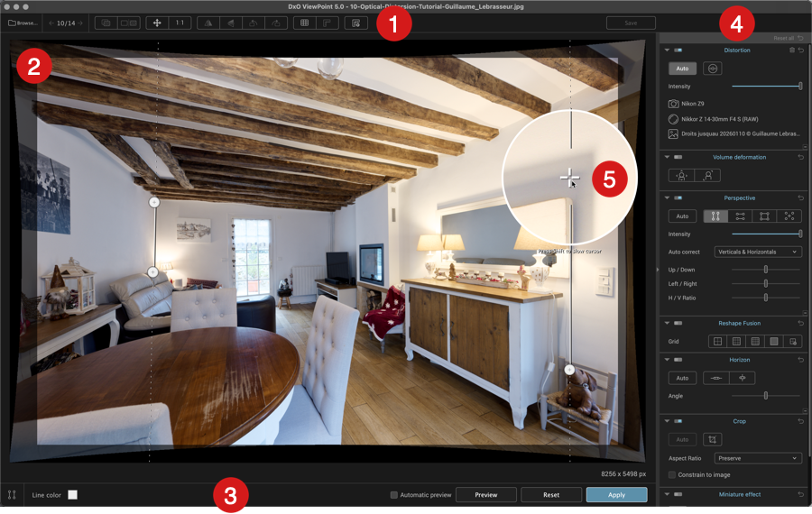Click Reset all in the palette header
812x514 pixels.
coord(788,38)
